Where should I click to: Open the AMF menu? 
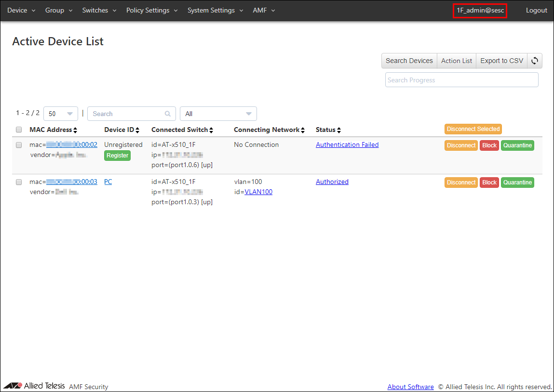point(264,10)
